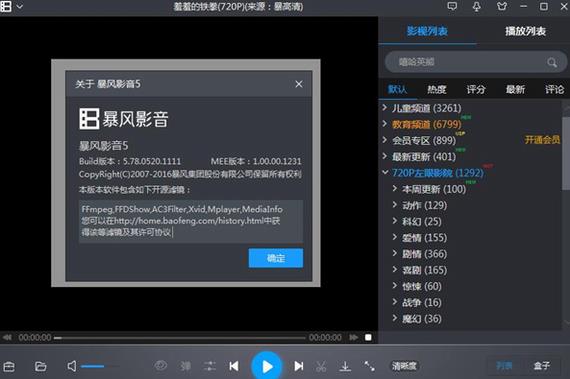Skip to the previous track
Image resolution: width=570 pixels, height=379 pixels.
point(234,366)
